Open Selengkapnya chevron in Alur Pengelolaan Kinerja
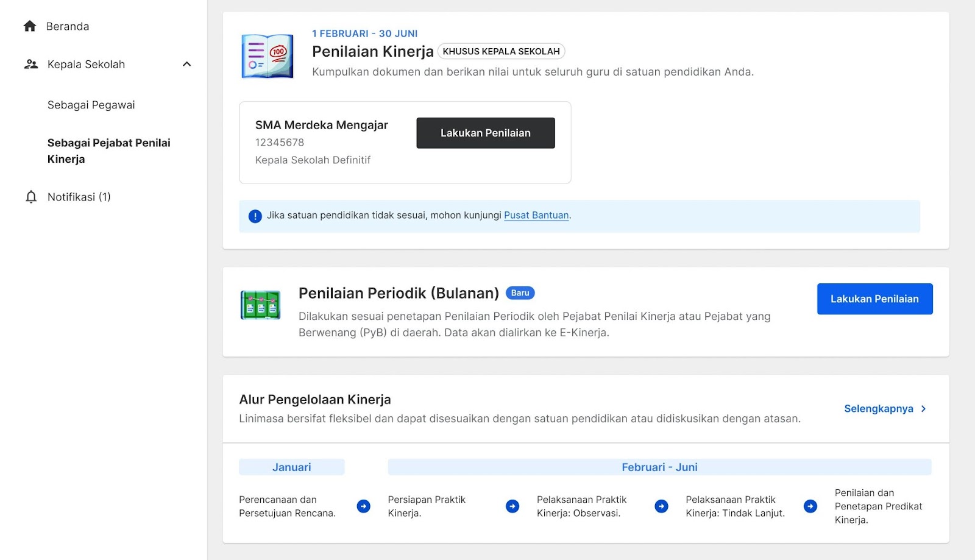 pos(924,409)
